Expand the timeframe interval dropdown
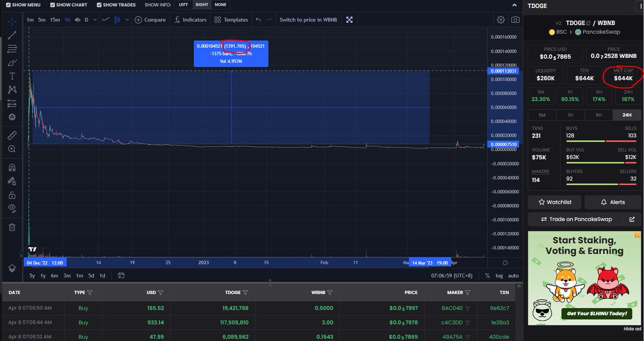 point(95,20)
